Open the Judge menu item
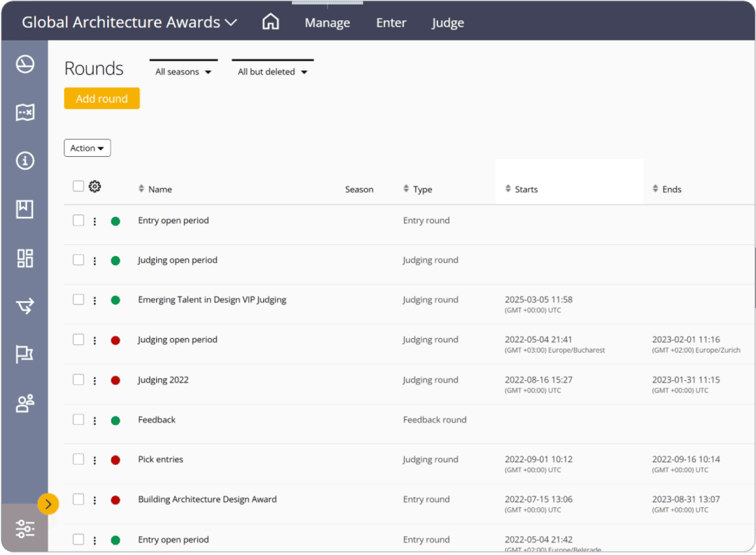The height and width of the screenshot is (555, 756). pos(447,23)
